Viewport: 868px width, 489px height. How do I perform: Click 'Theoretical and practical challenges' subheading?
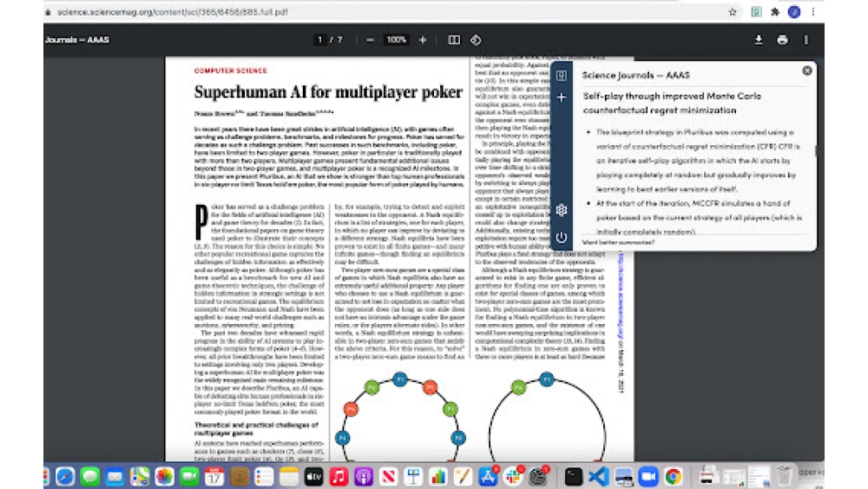256,429
